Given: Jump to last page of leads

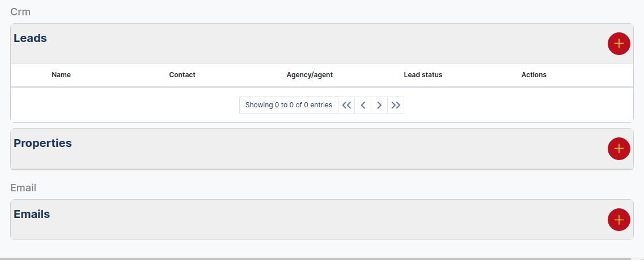Looking at the screenshot, I should pos(396,105).
